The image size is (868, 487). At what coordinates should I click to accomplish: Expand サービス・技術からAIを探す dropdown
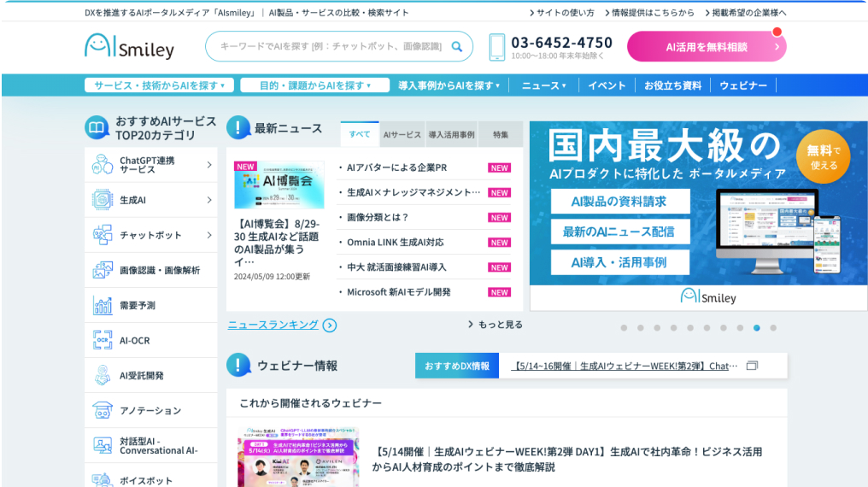pyautogui.click(x=159, y=85)
